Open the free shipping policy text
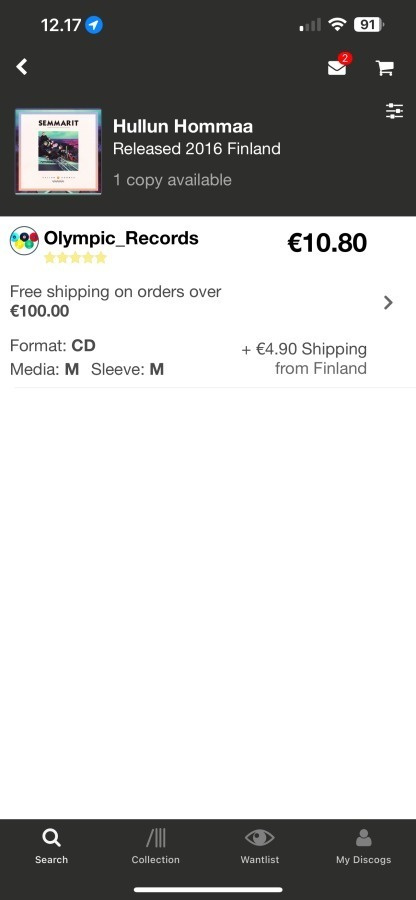 (x=115, y=301)
